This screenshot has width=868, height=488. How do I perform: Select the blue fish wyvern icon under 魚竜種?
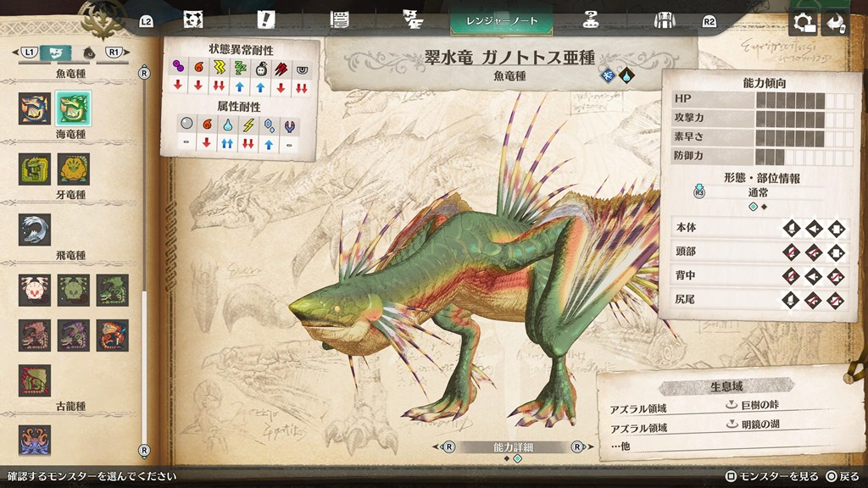35,108
